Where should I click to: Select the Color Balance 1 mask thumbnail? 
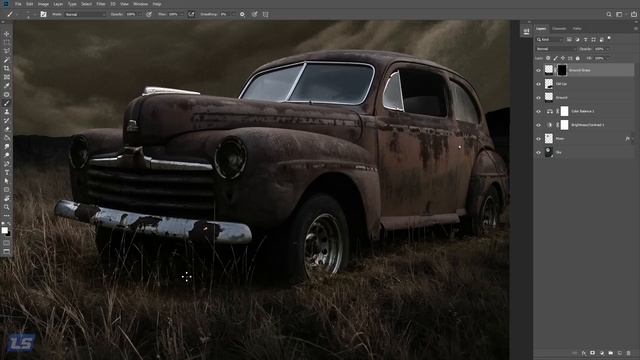(564, 111)
